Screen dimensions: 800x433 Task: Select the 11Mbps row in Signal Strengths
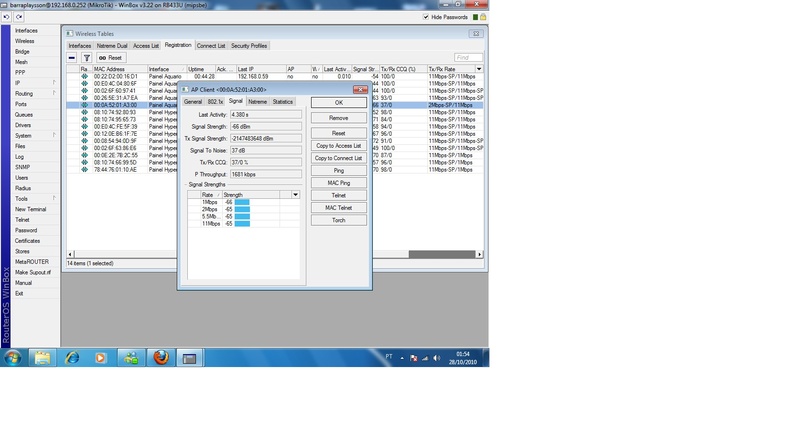(243, 223)
